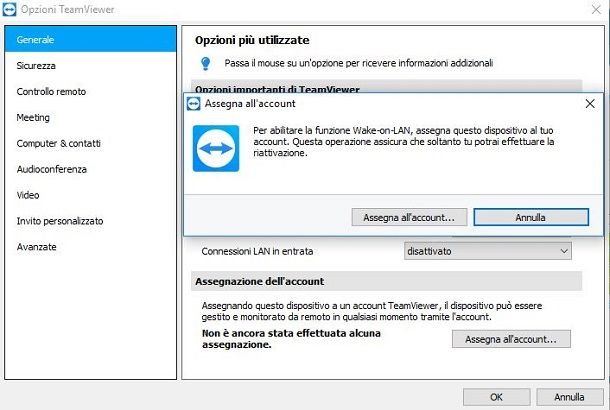Image resolution: width=610 pixels, height=410 pixels.
Task: Click Assegna all'account button in the dialog
Action: point(409,217)
